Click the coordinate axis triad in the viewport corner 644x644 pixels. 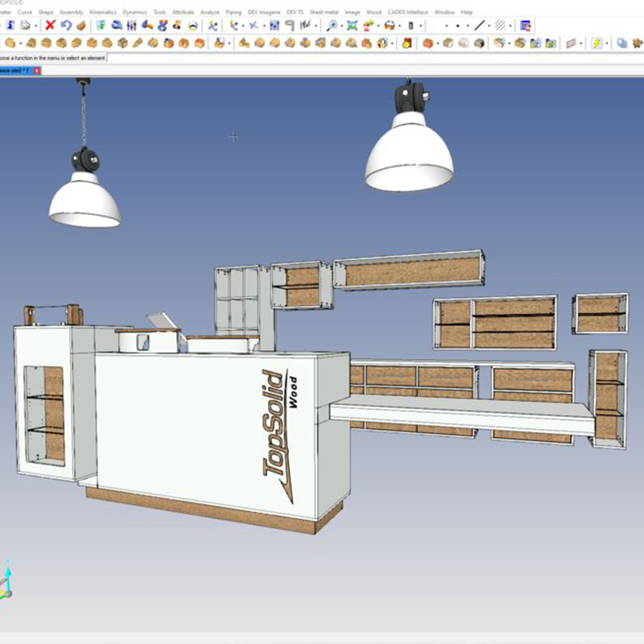pos(6,579)
